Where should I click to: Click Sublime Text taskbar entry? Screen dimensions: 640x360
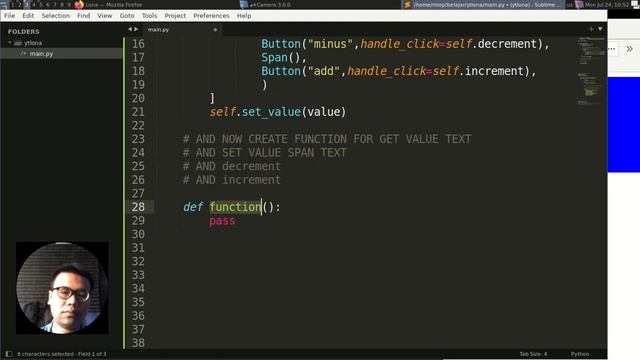(x=484, y=4)
